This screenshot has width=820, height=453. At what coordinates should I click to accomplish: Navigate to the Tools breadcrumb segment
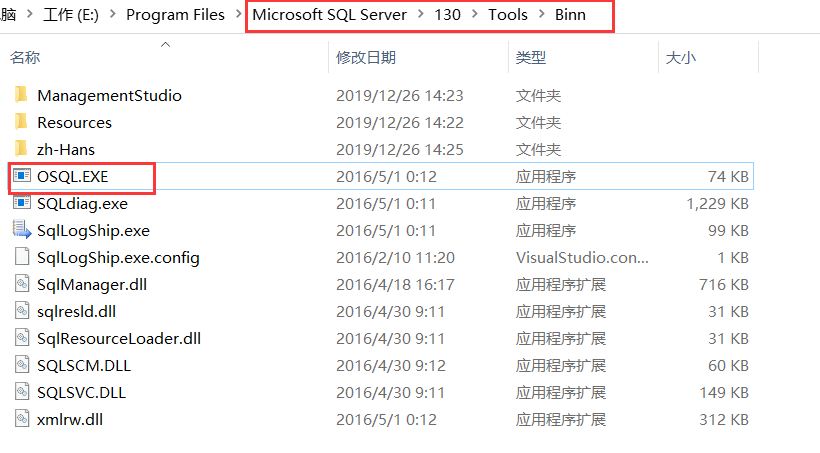[x=508, y=14]
